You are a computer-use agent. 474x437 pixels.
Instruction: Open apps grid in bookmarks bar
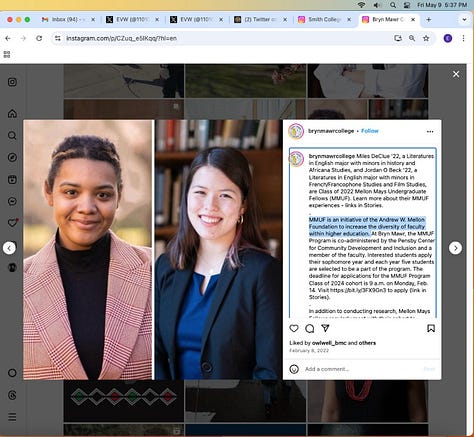click(x=7, y=54)
